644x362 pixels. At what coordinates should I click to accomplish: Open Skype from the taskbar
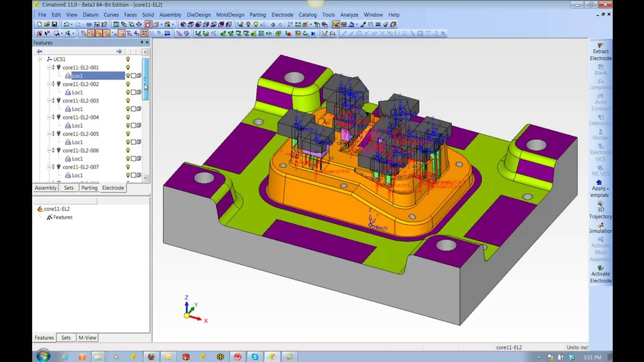coord(255,357)
